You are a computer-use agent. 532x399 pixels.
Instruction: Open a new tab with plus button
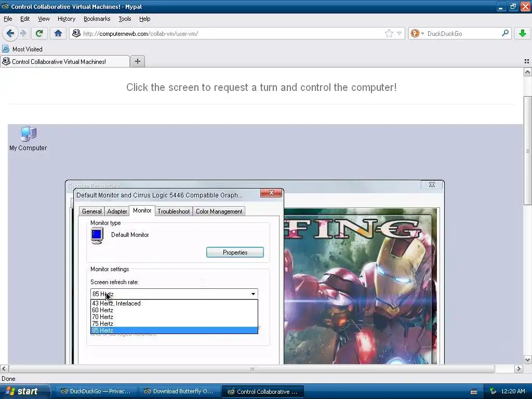click(x=137, y=61)
